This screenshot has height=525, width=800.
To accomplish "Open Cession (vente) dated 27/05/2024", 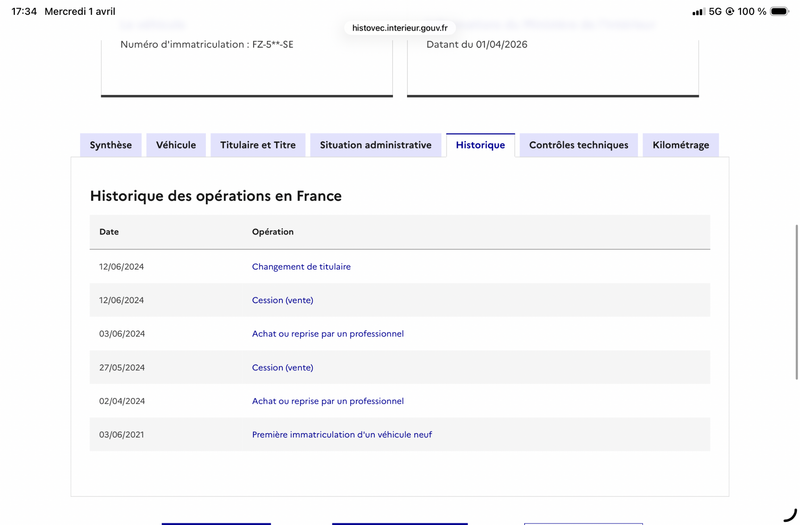I will point(282,367).
